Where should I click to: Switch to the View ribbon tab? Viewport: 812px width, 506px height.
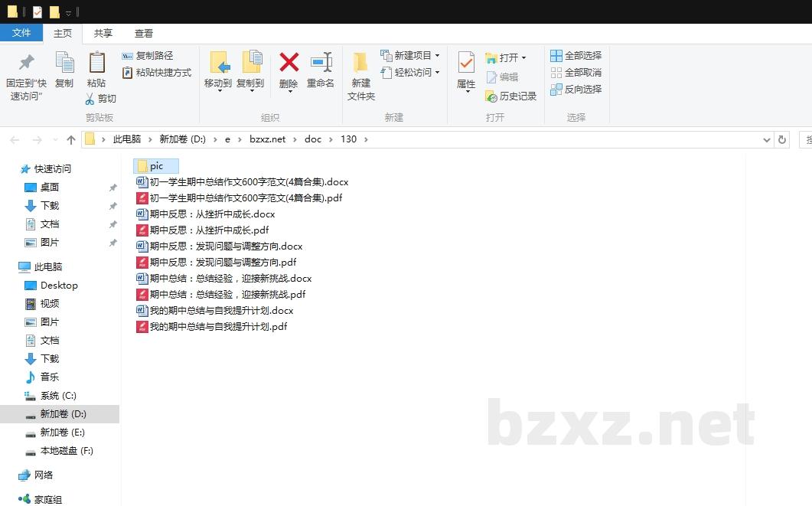pos(144,34)
